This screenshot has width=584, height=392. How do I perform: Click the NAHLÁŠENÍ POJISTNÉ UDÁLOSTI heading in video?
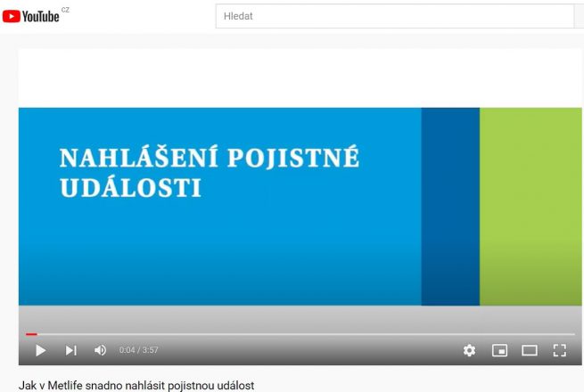pos(209,173)
